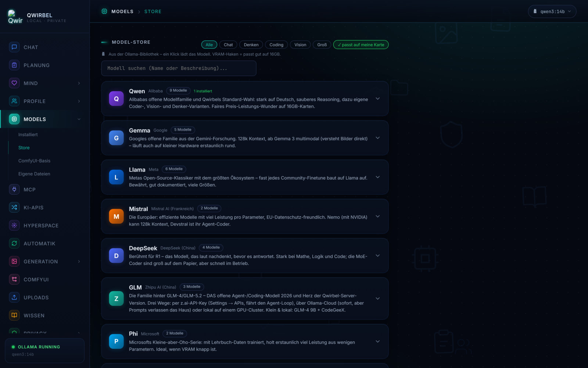The width and height of the screenshot is (588, 368).
Task: Open the Installiert submenu item
Action: tap(28, 135)
